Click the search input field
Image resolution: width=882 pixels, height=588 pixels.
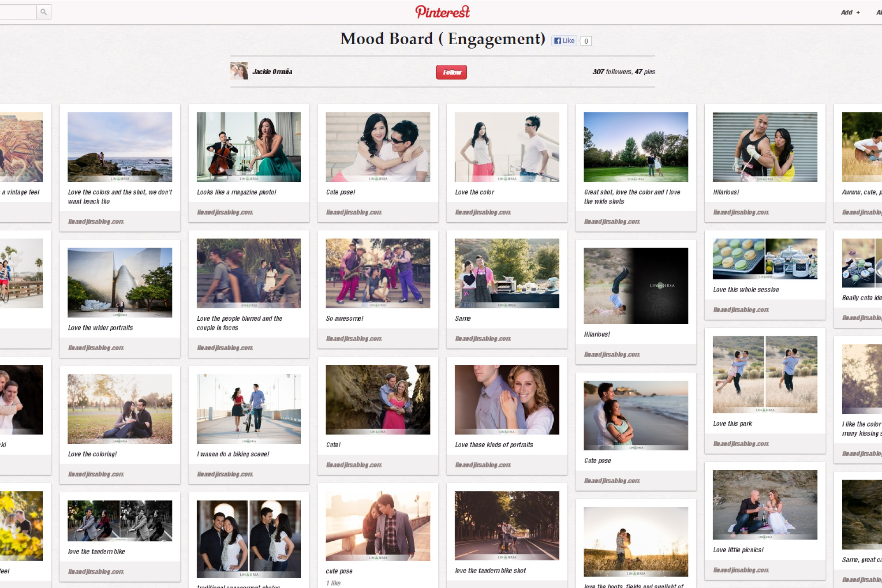click(18, 12)
